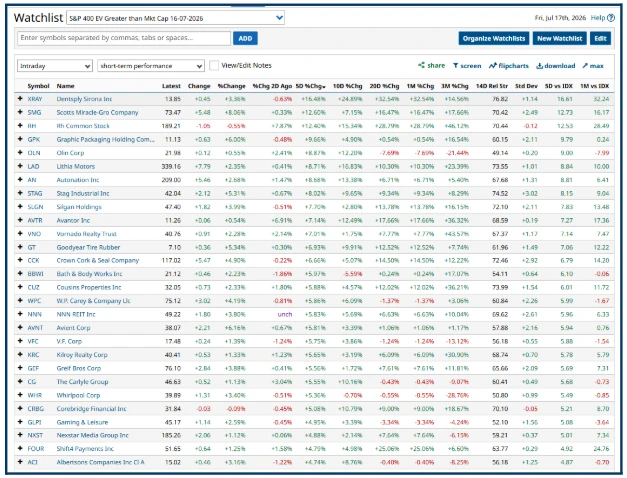Expand the ACI row plus icon
The width and height of the screenshot is (627, 478).
coord(20,462)
